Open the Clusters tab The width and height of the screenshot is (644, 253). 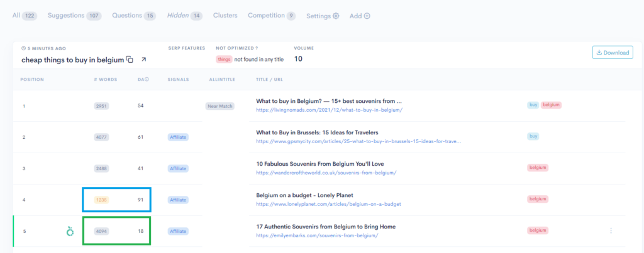225,16
